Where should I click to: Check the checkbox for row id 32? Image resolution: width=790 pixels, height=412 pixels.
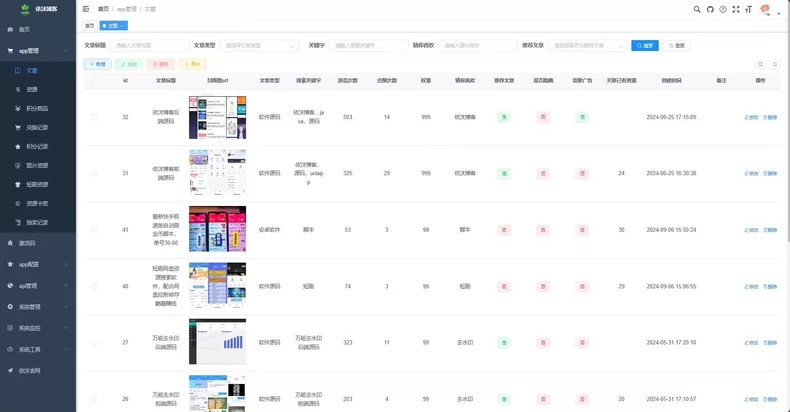point(94,117)
